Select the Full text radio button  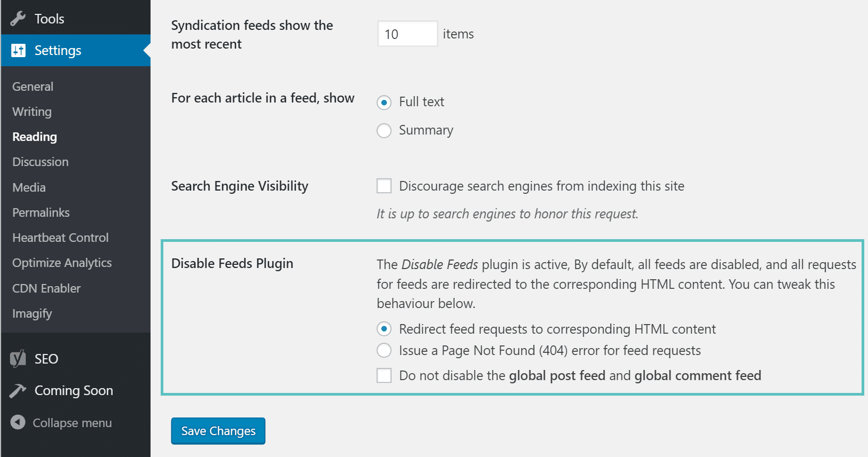384,103
